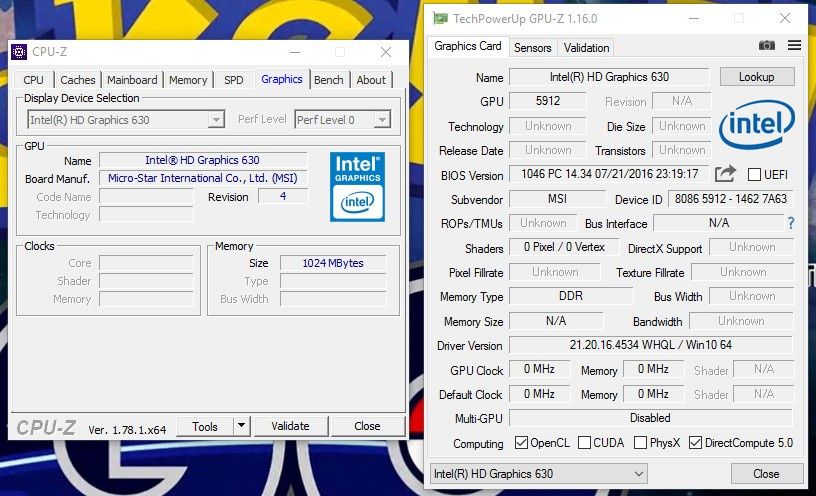816x496 pixels.
Task: Click the CPU-Z version text 1.78.1.x64
Action: (x=127, y=430)
